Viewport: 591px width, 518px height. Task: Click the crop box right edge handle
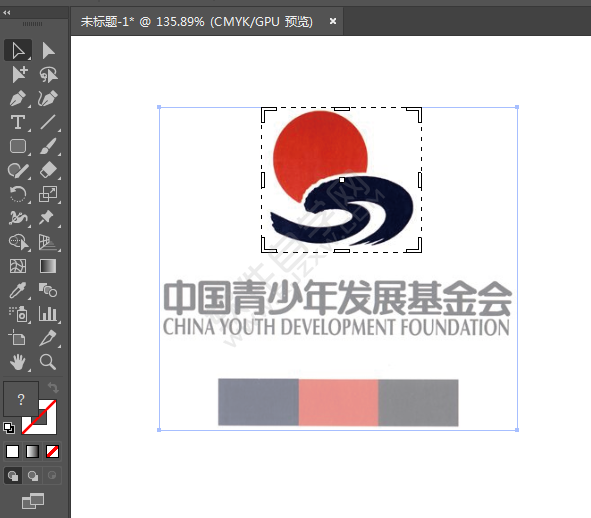[x=420, y=180]
